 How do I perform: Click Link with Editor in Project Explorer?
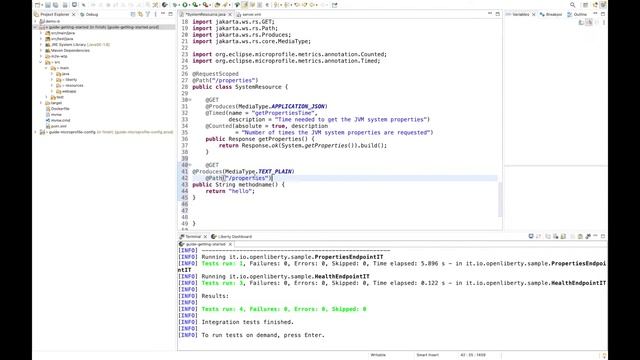[x=140, y=14]
